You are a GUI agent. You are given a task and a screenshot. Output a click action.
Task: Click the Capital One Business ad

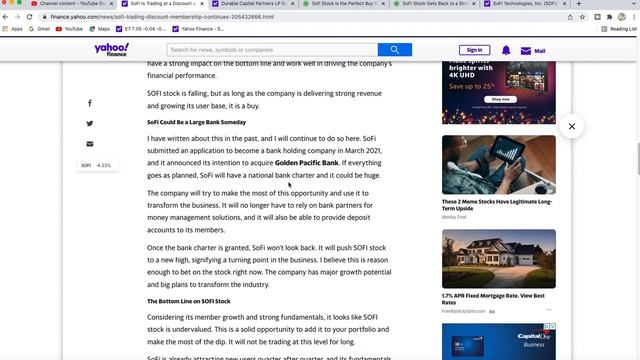(x=499, y=342)
